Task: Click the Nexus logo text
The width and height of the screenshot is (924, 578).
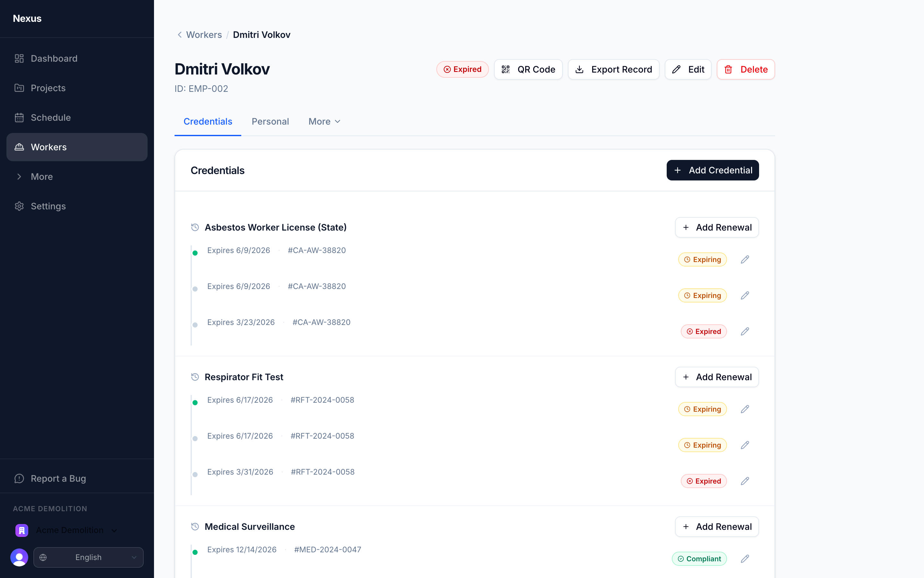Action: tap(27, 18)
